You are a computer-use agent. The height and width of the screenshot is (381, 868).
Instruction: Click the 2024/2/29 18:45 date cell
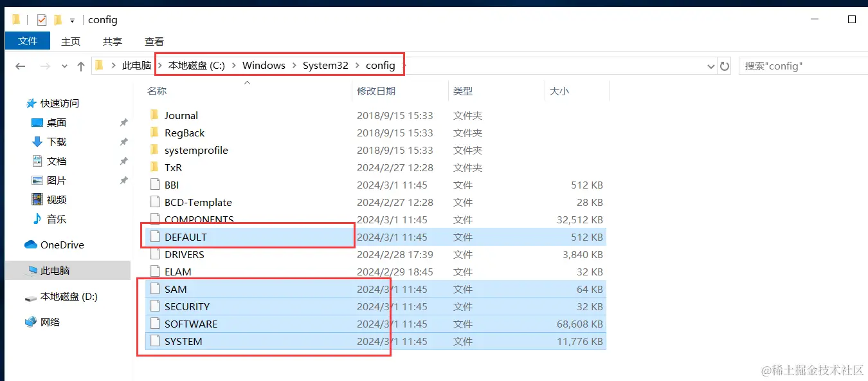point(395,272)
